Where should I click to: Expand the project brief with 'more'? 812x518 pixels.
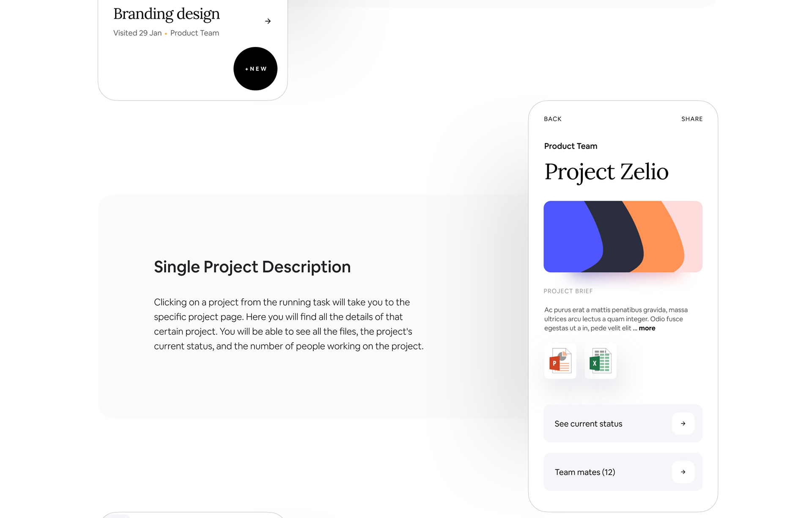click(x=647, y=328)
